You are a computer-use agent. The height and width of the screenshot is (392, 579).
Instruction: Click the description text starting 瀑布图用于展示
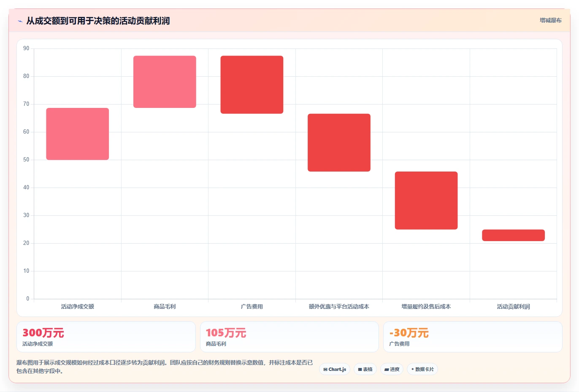click(x=165, y=367)
